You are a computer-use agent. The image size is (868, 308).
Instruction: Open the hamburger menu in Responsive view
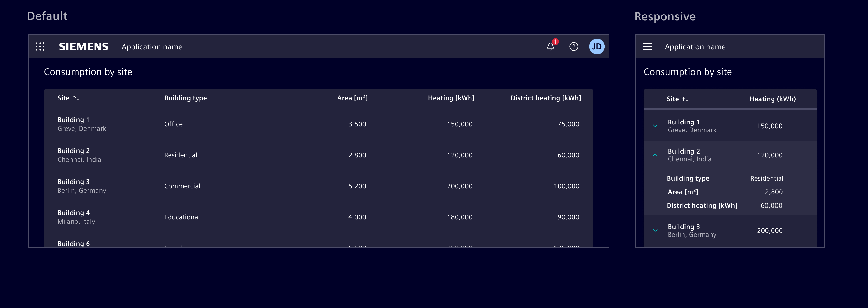tap(647, 46)
